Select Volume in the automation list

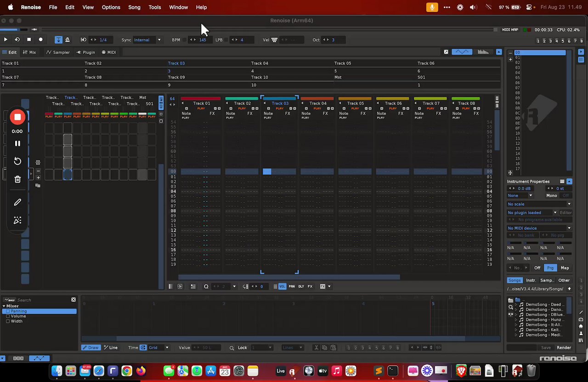pos(18,316)
